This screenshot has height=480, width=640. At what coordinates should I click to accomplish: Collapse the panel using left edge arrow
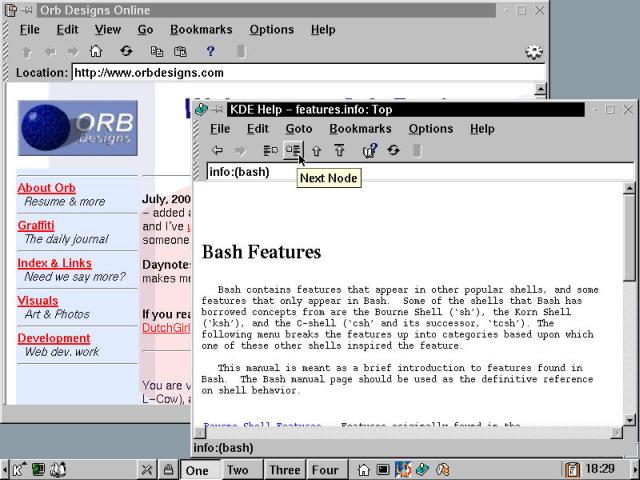click(4, 469)
